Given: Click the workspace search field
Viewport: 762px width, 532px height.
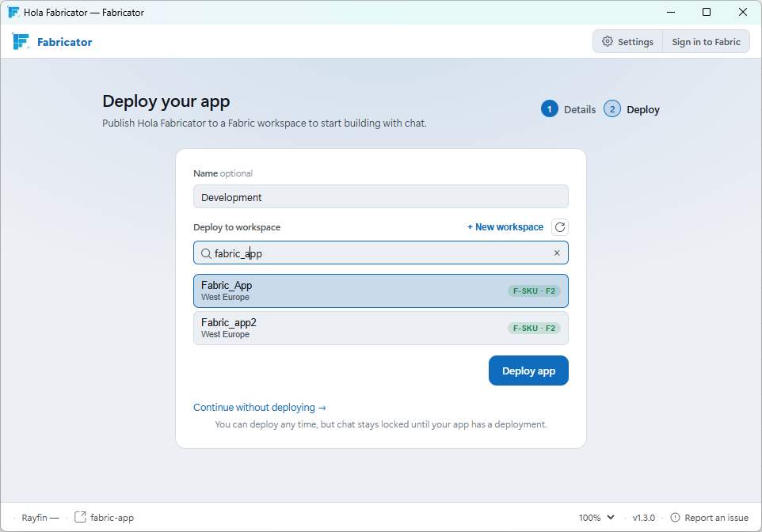Looking at the screenshot, I should tap(380, 253).
